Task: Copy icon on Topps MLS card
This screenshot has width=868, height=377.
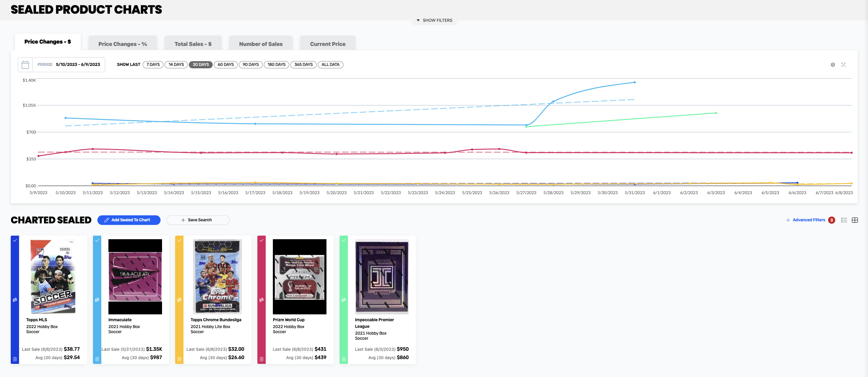Action: [x=15, y=300]
